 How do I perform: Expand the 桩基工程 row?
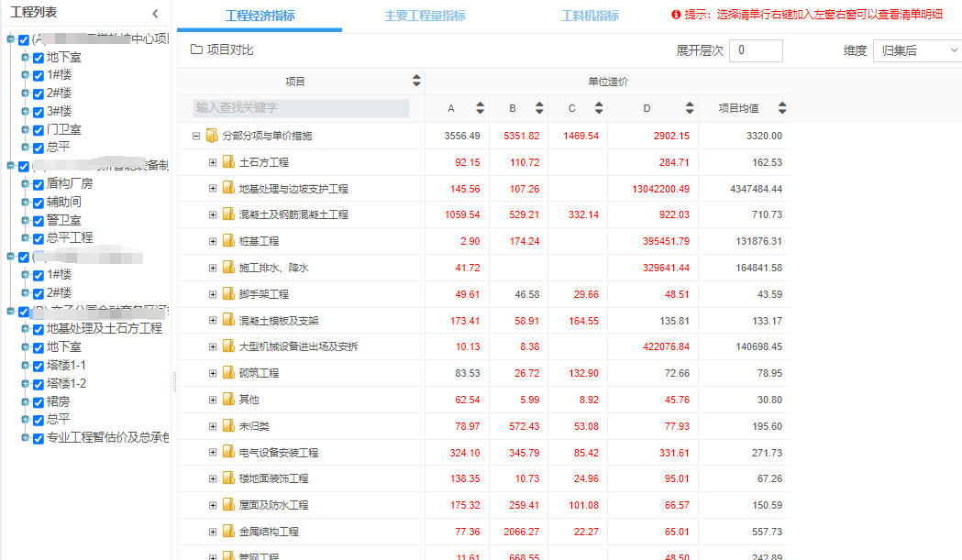click(x=212, y=241)
